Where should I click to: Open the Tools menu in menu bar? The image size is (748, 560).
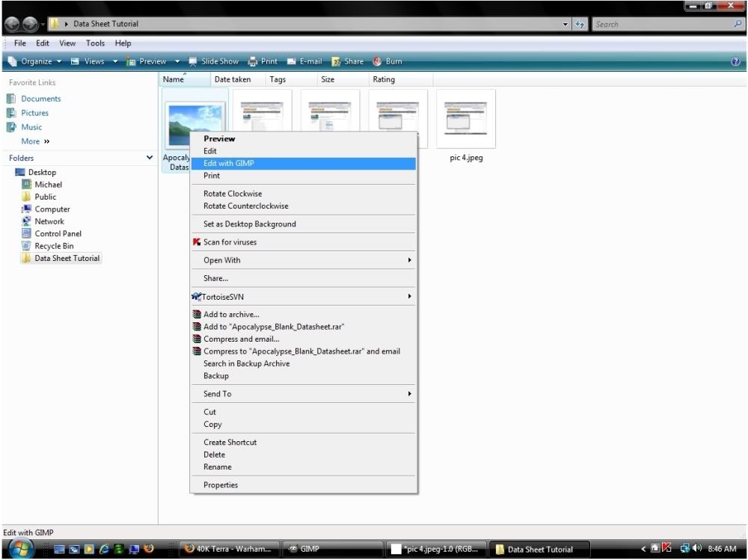[x=95, y=43]
